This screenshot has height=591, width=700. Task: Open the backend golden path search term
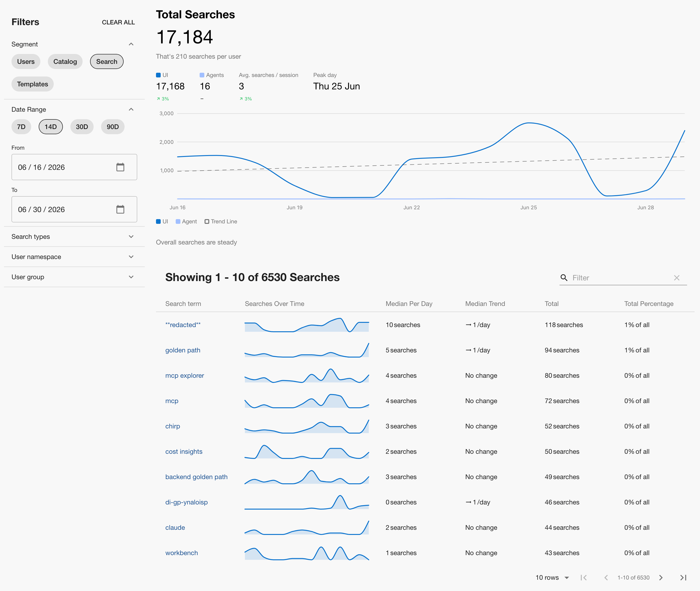196,477
